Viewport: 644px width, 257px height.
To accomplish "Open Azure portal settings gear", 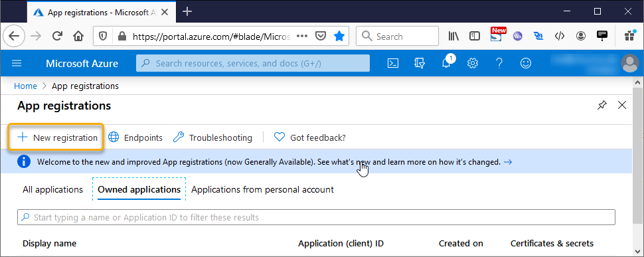I will [x=473, y=63].
